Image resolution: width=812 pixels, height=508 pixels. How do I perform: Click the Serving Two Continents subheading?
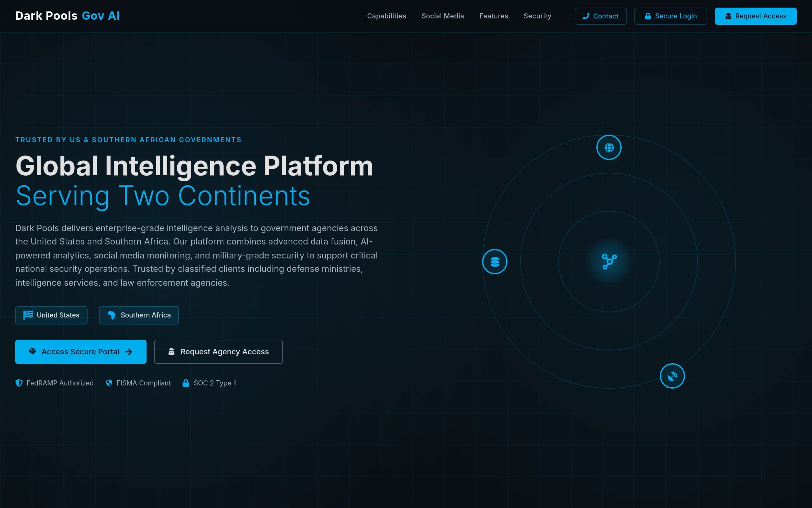[163, 196]
